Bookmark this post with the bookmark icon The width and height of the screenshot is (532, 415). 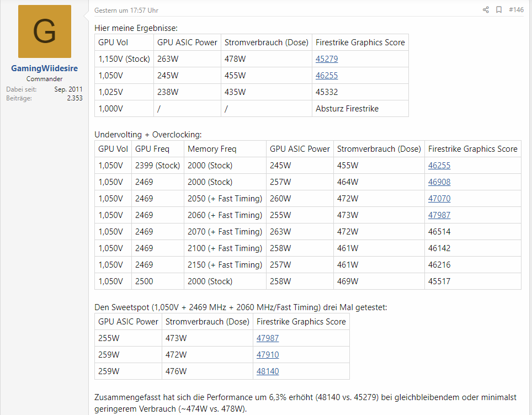tap(499, 10)
